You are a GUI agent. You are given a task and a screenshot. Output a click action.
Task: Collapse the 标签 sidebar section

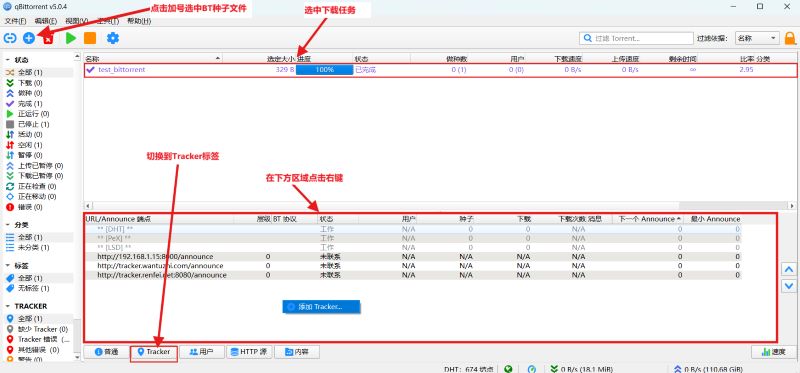(x=8, y=265)
